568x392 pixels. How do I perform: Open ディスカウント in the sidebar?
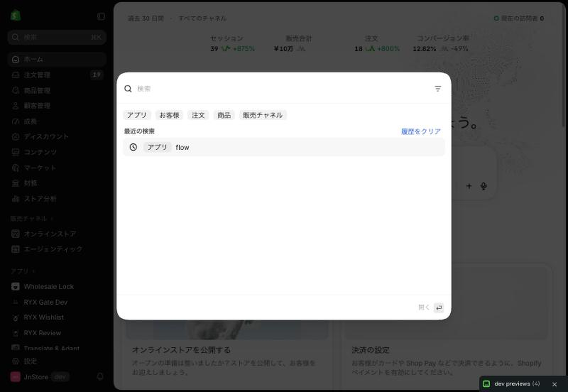pos(57,137)
